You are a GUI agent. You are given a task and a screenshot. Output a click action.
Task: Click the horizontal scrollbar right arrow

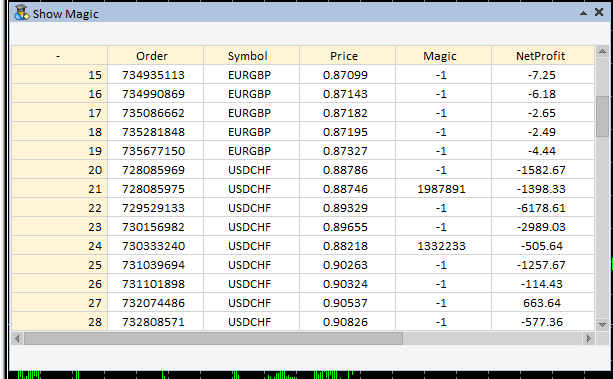(588, 338)
